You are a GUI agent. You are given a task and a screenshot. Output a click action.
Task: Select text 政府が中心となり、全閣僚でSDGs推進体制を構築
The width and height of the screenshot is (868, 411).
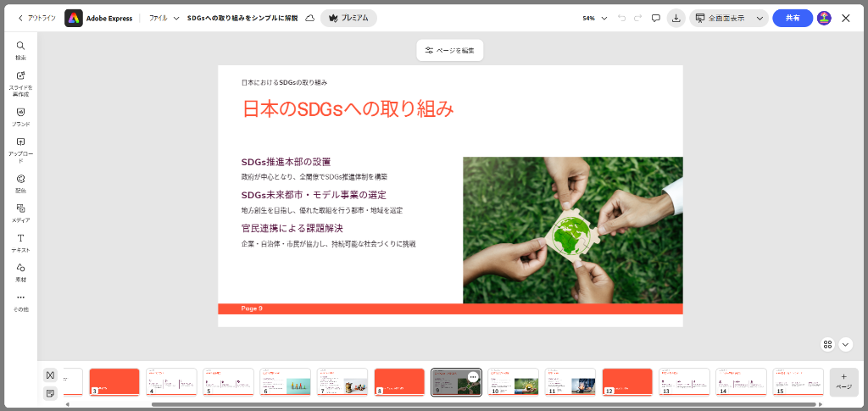click(314, 177)
